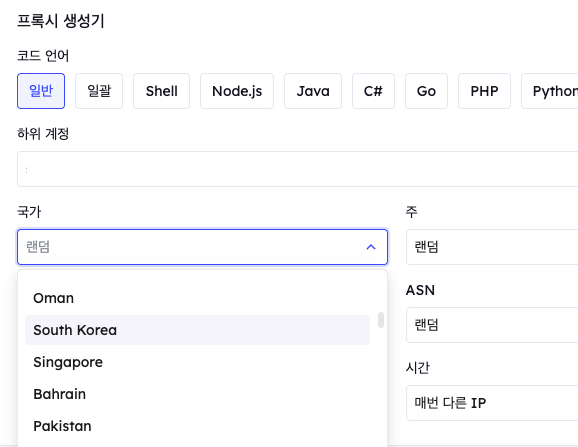Select the 일괄 code language option

pos(99,91)
